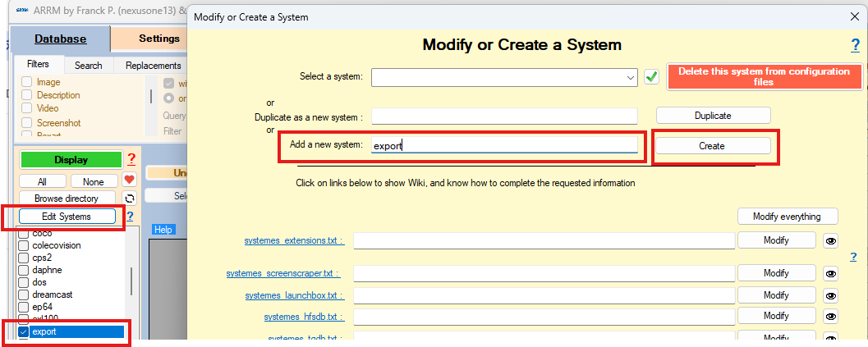Switch to the Settings tab
Viewport: 868px width, 347px height.
pyautogui.click(x=158, y=39)
